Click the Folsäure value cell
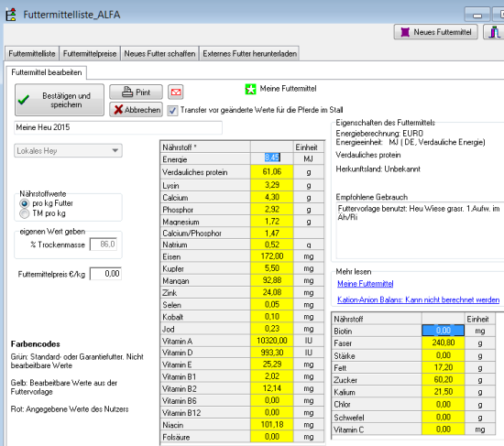 click(x=272, y=437)
